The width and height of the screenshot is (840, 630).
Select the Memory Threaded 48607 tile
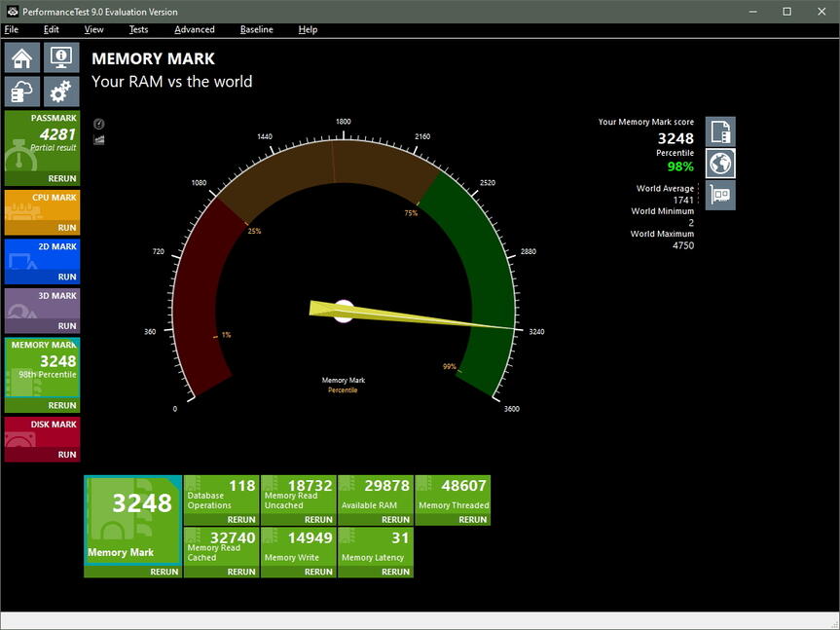tap(453, 495)
